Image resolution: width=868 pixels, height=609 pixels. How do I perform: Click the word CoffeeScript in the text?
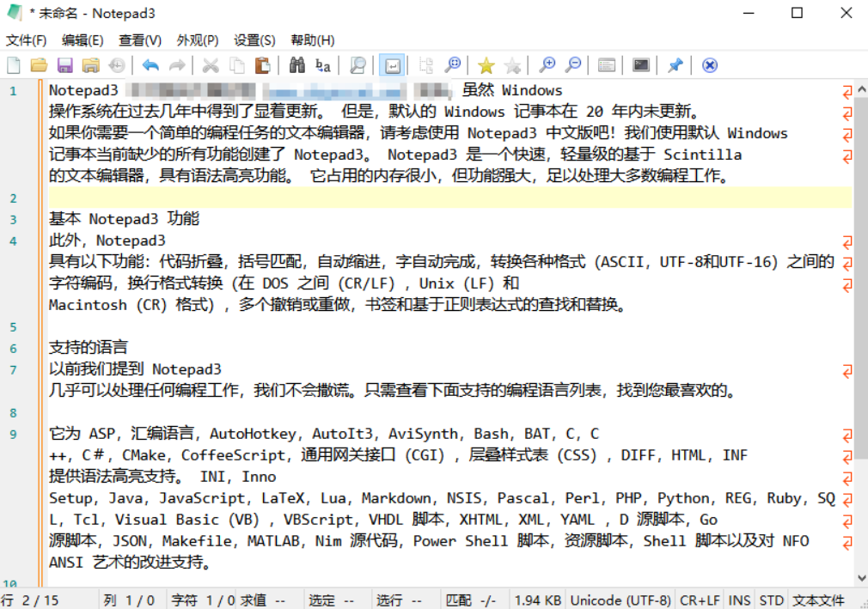(233, 455)
